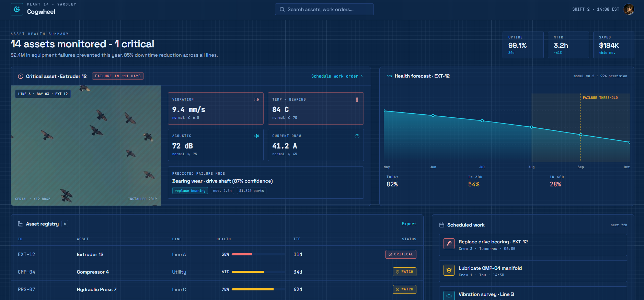Click the Current Draw 41.2 A card
Viewport: 644px width, 300px height.
click(x=316, y=145)
